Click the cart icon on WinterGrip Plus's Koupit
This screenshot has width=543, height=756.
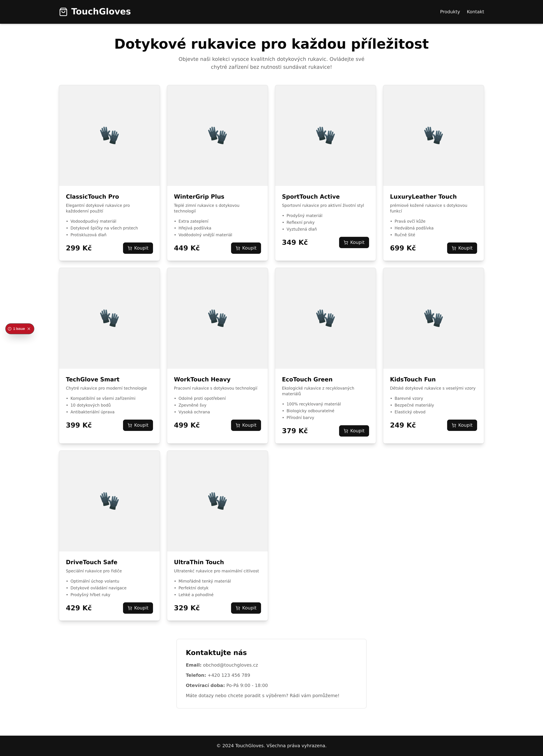click(238, 248)
